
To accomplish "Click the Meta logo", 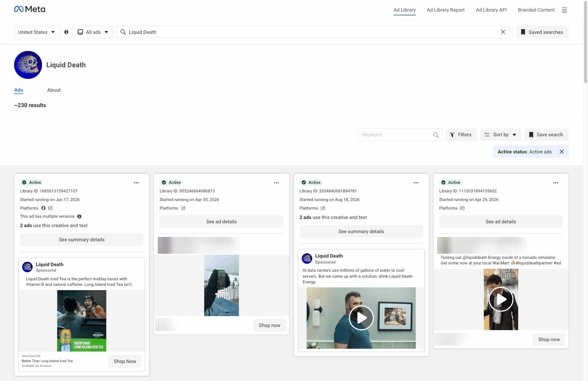I will [30, 9].
